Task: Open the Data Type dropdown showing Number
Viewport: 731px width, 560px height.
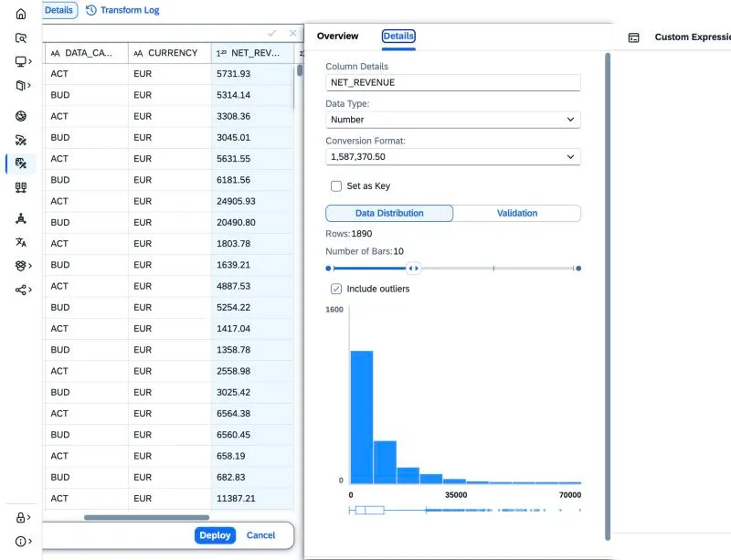Action: coord(452,120)
